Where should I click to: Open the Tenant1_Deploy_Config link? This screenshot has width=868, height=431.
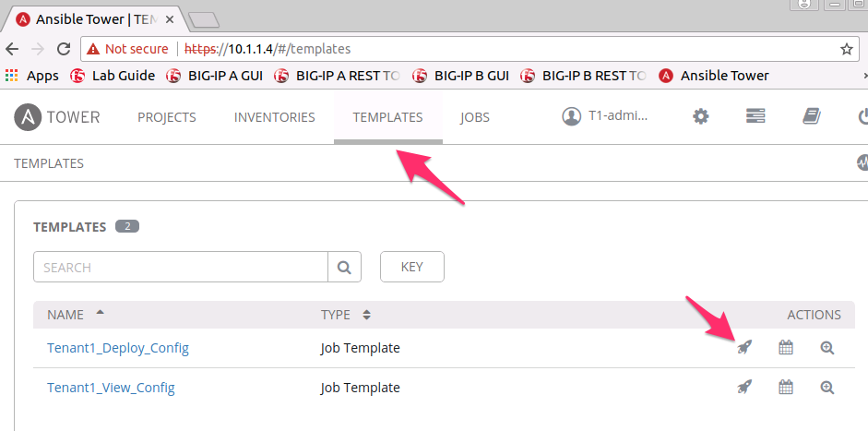point(118,348)
